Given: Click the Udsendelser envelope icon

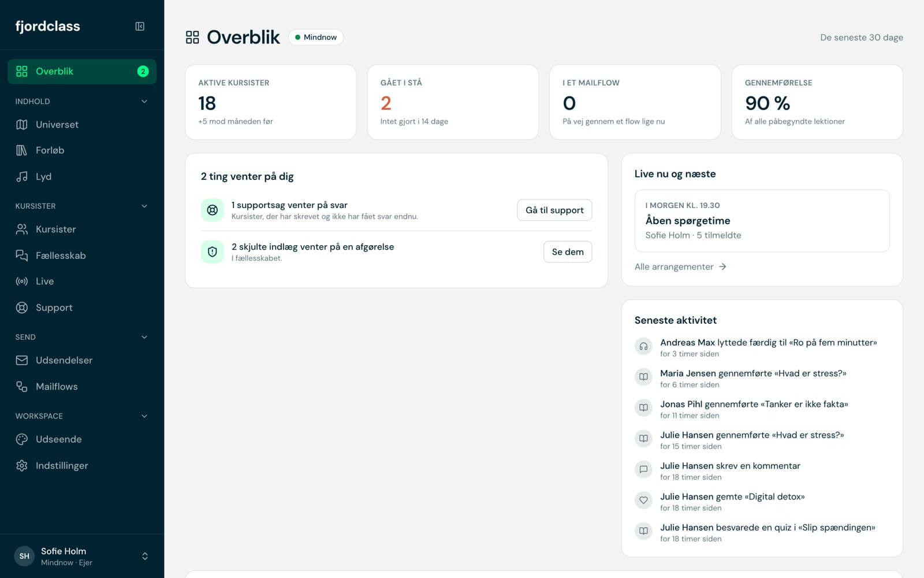Looking at the screenshot, I should (22, 360).
